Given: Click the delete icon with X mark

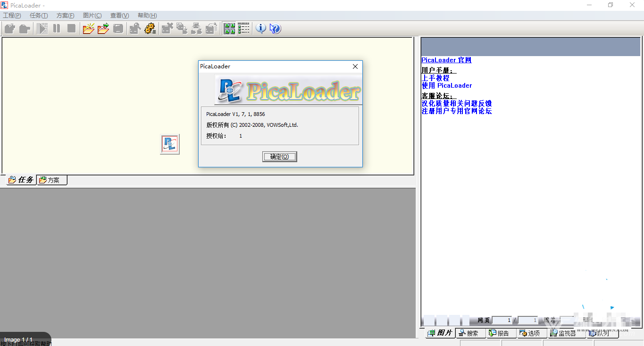Looking at the screenshot, I should (x=167, y=28).
